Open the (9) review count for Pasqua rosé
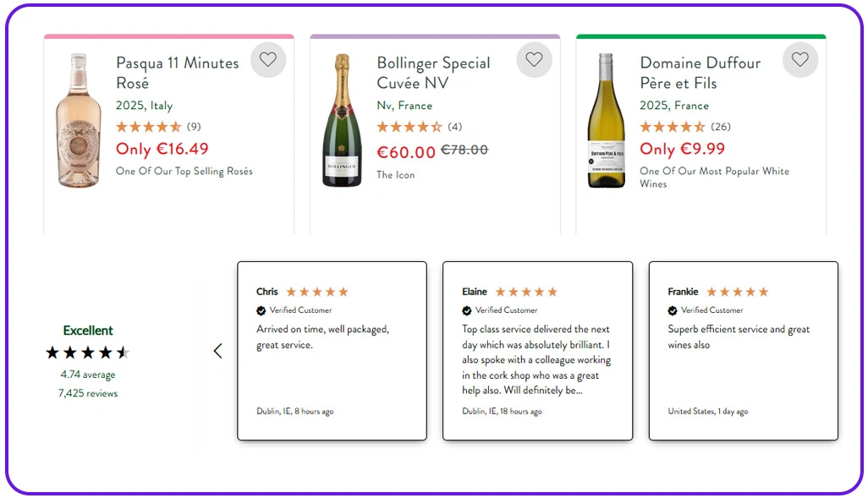 pyautogui.click(x=194, y=126)
